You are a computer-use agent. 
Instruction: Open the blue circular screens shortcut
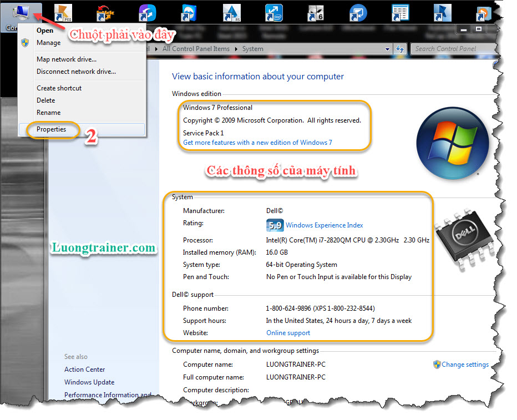358,13
